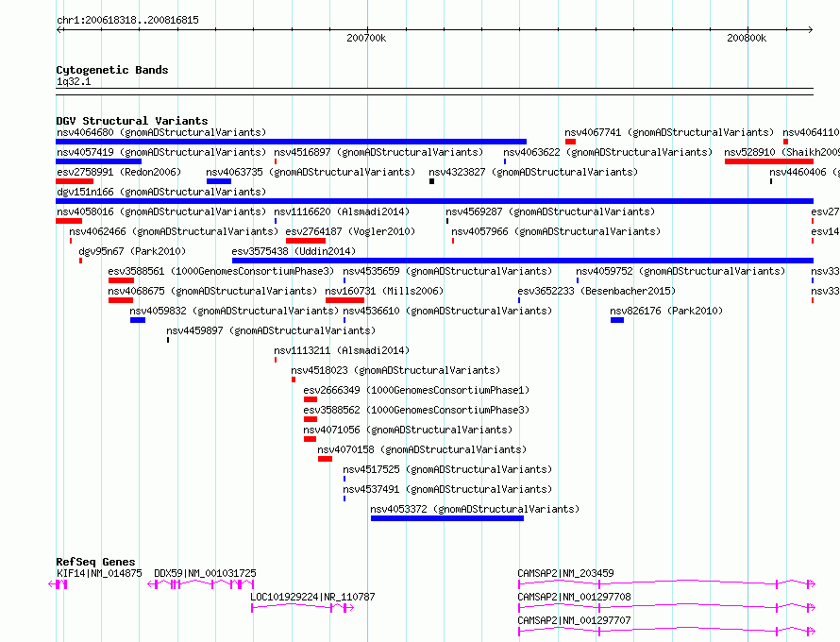The width and height of the screenshot is (840, 642).
Task: Open variant nsv4516897 label
Action: coord(378,152)
